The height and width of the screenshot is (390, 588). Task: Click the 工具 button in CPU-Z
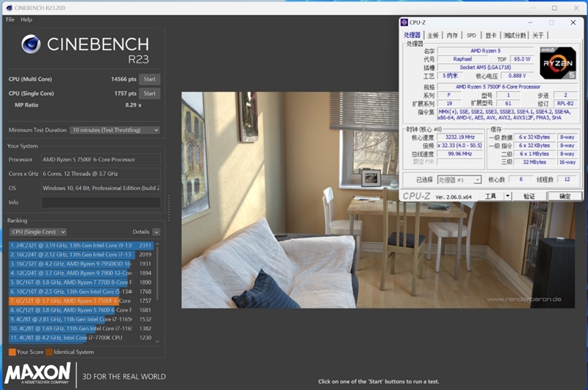click(490, 196)
